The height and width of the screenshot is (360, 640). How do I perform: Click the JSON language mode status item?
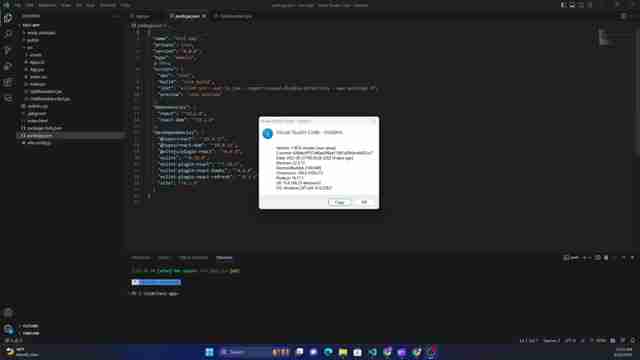tap(600, 340)
